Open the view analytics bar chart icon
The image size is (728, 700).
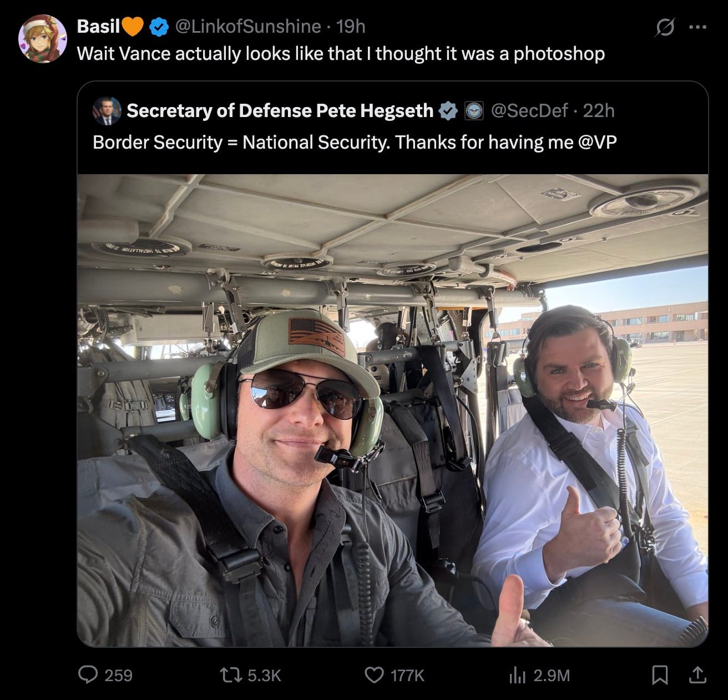pyautogui.click(x=517, y=674)
